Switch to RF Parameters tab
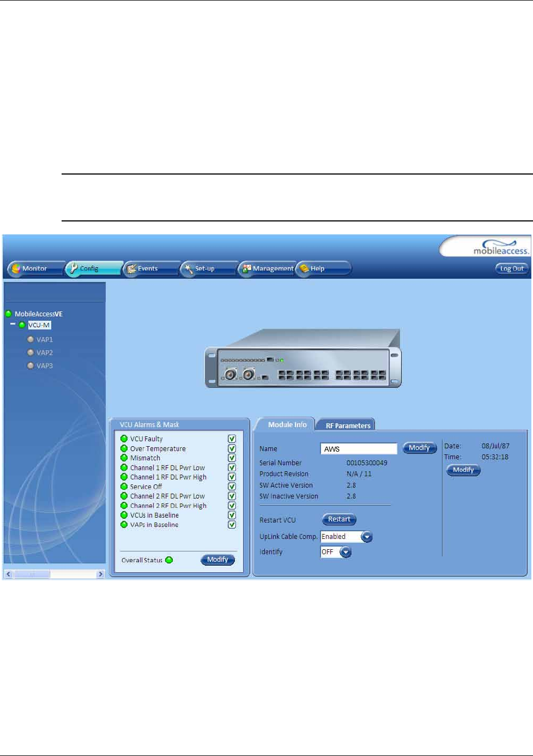533x756 pixels. (347, 425)
